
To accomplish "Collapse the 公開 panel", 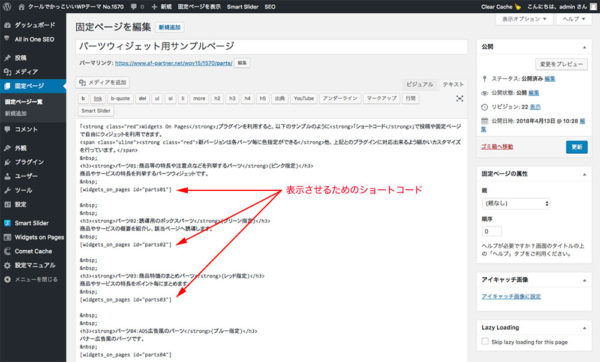I will coord(584,47).
